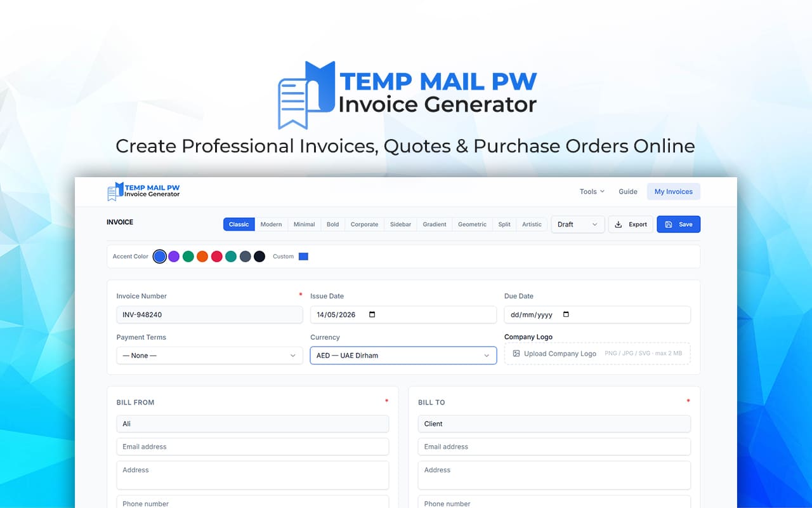Click the Invoice Number field
This screenshot has width=812, height=508.
click(210, 314)
